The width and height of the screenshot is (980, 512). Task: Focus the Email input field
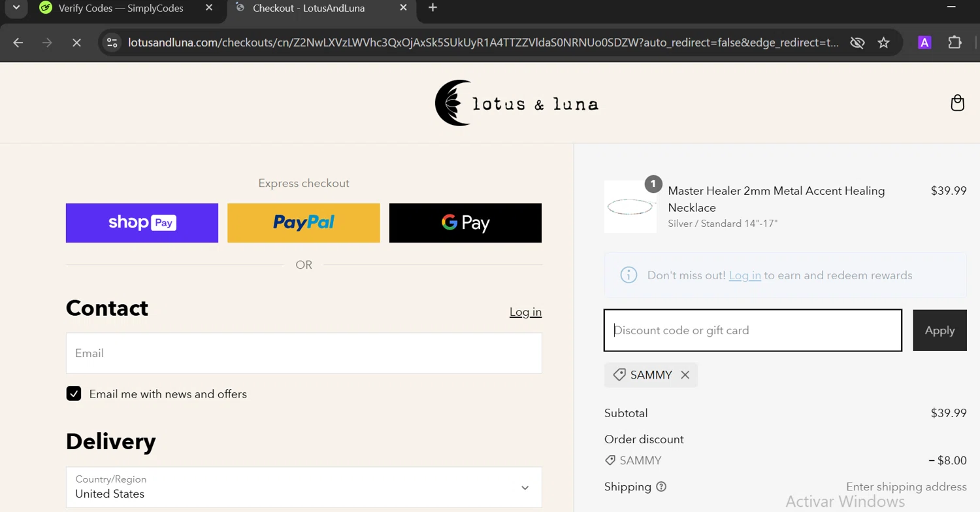(x=304, y=353)
